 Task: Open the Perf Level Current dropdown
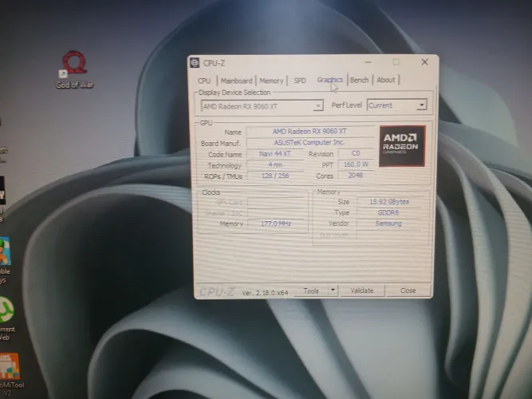[x=396, y=105]
